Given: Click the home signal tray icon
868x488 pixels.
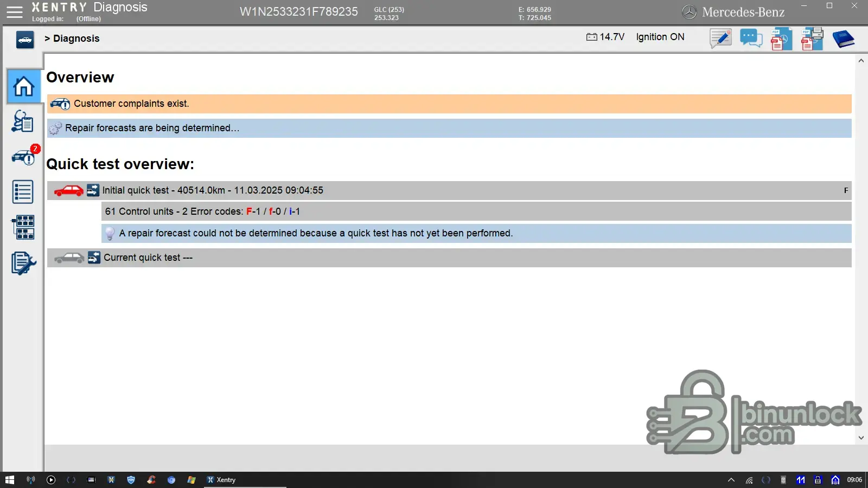Looking at the screenshot, I should click(x=835, y=480).
